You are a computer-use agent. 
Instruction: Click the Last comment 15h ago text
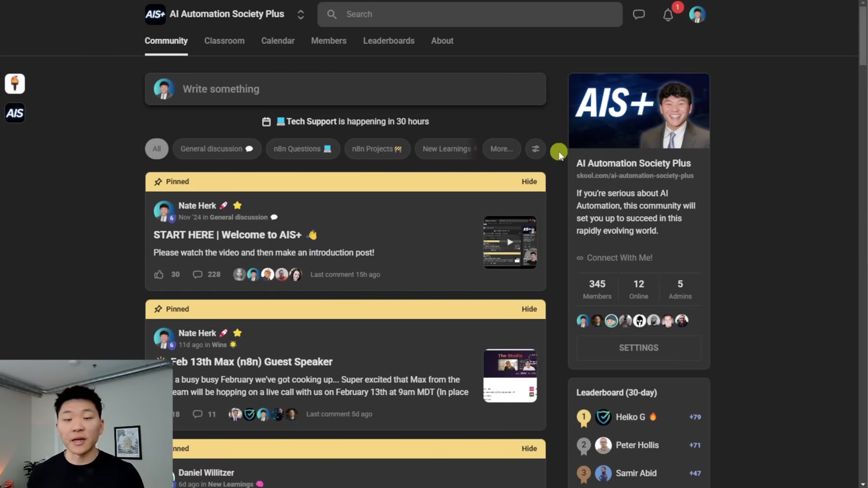click(345, 274)
